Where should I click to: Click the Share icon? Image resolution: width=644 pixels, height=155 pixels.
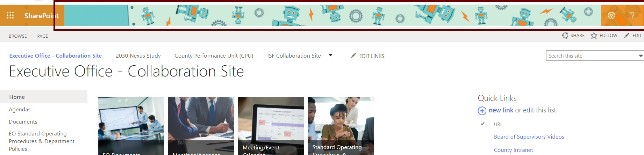[565, 36]
